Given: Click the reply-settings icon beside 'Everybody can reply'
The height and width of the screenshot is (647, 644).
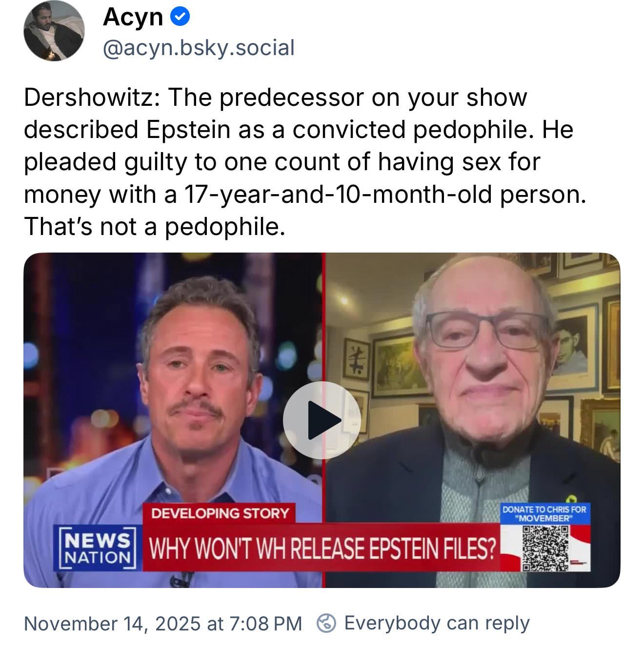Looking at the screenshot, I should 326,623.
